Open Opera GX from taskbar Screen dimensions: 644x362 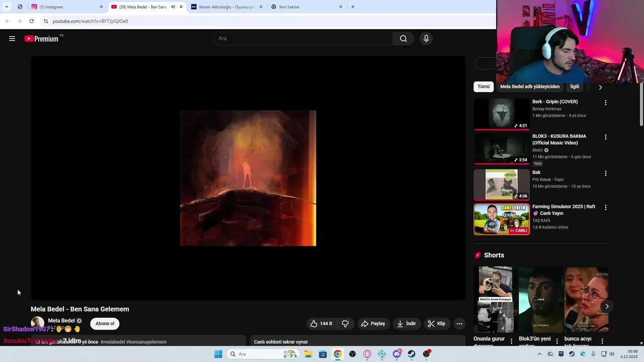point(367,354)
